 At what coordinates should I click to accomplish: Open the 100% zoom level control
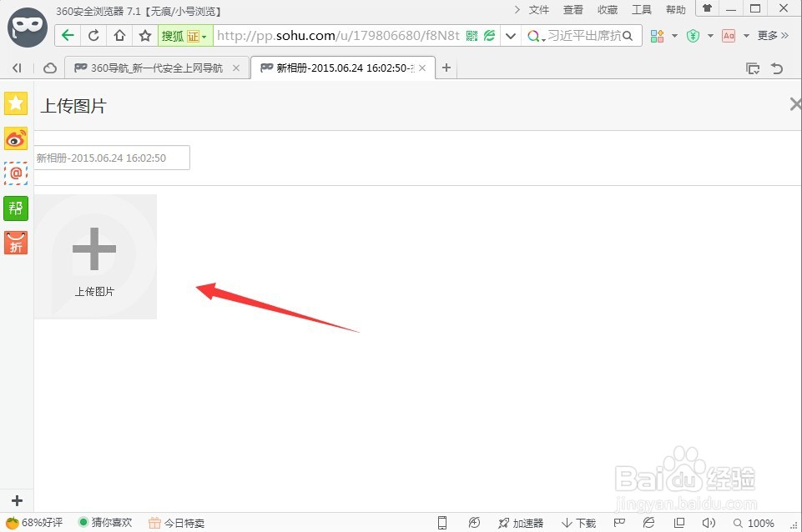[754, 523]
